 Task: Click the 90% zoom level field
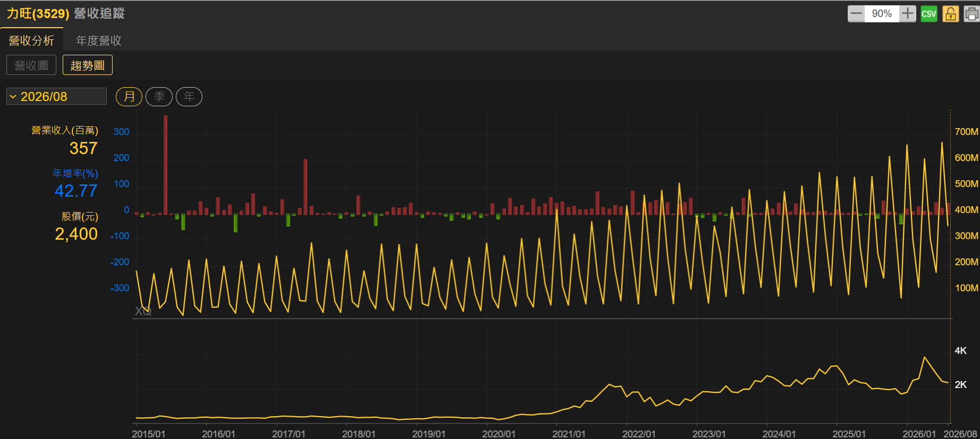click(882, 14)
